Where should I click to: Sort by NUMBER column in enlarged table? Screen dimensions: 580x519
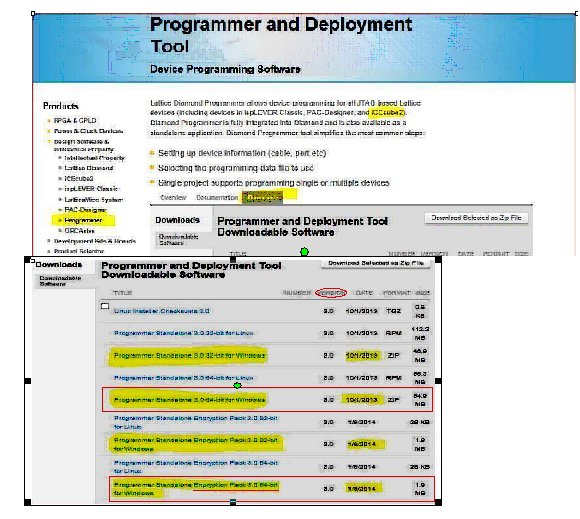297,293
